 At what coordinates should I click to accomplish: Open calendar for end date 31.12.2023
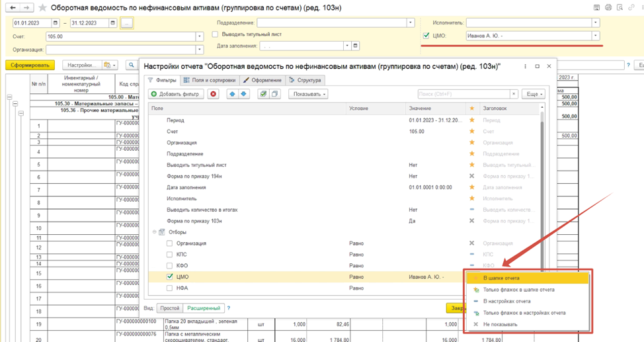112,23
